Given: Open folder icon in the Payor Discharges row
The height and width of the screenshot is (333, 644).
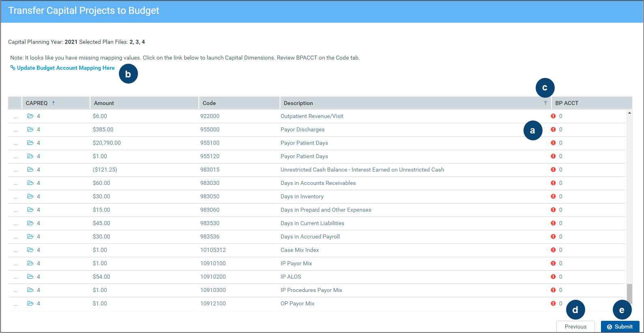Looking at the screenshot, I should [x=30, y=129].
